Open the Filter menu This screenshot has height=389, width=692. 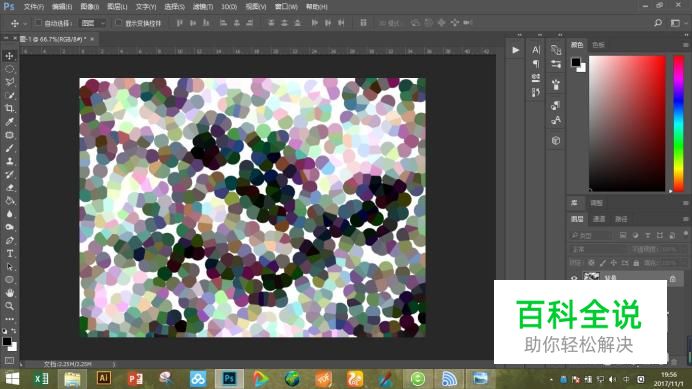[203, 7]
